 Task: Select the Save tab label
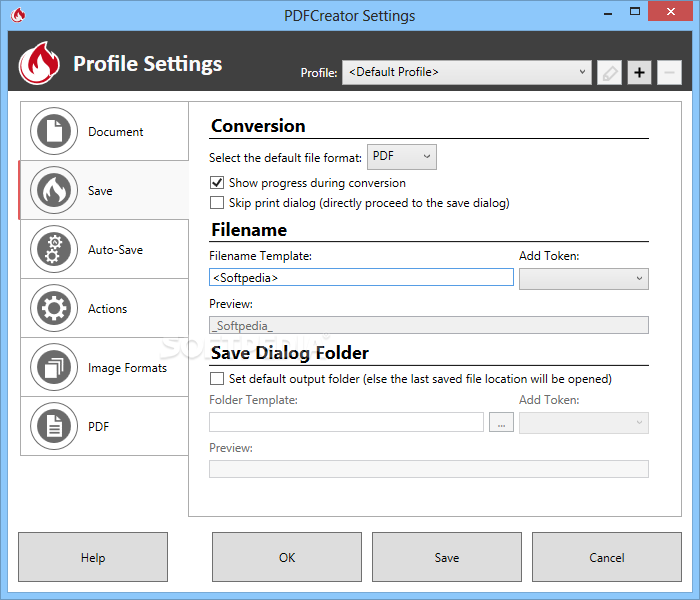100,191
